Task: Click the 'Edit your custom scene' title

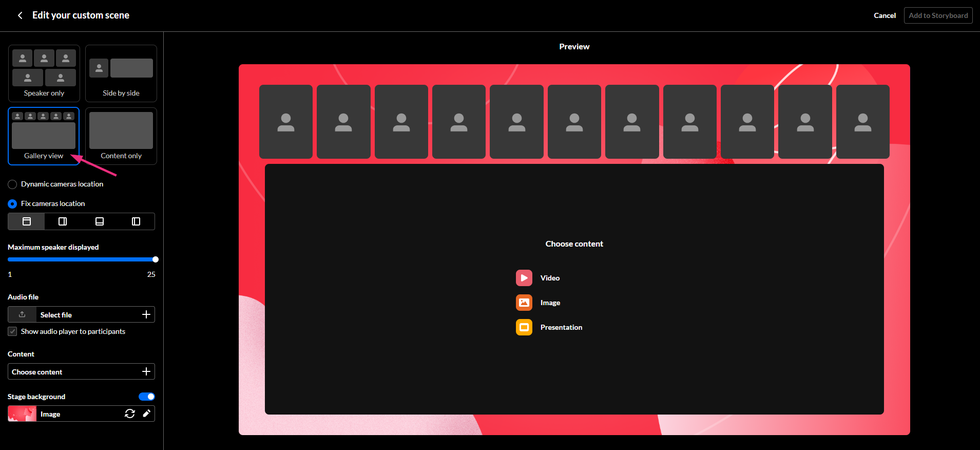Action: click(81, 15)
